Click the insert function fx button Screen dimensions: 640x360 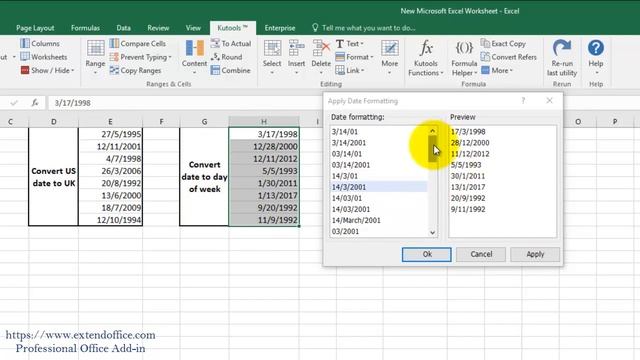(x=35, y=103)
